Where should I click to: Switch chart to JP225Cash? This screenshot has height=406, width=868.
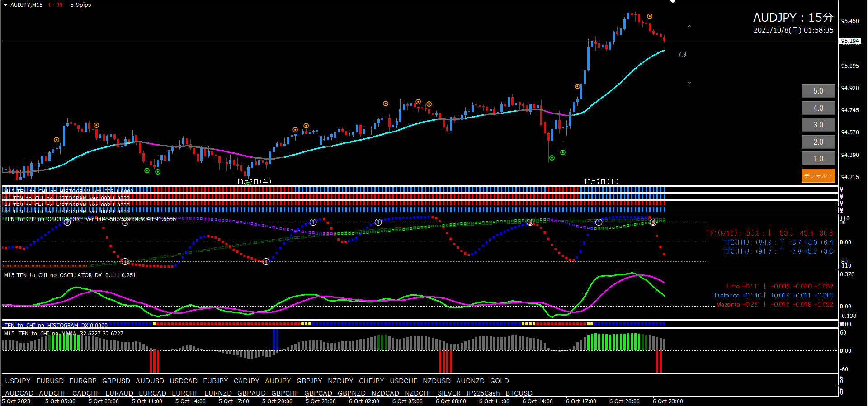(x=483, y=393)
